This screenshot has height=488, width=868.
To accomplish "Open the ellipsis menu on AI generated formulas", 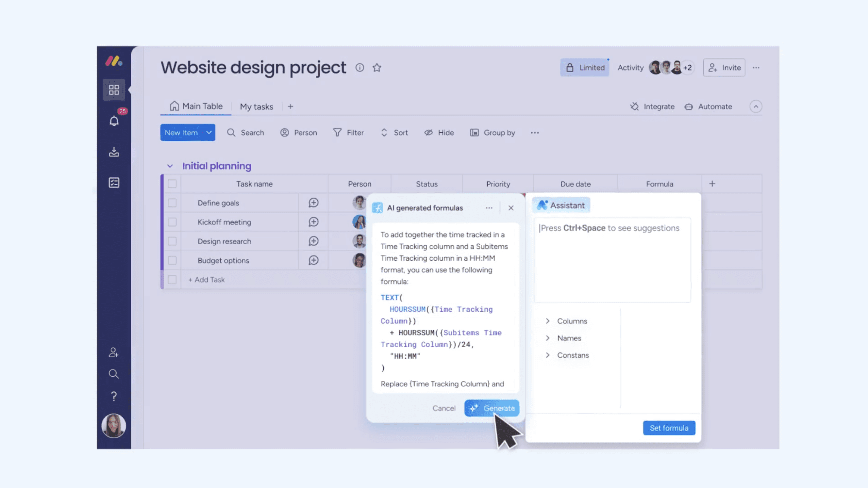I will 489,208.
